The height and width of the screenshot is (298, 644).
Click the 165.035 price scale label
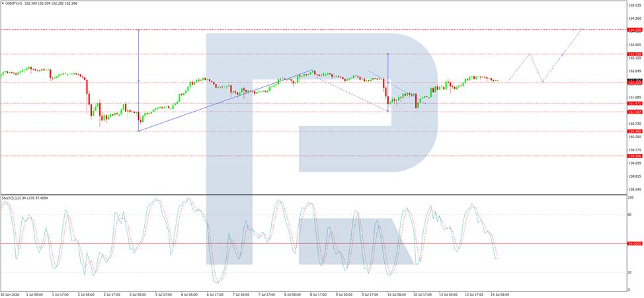coord(634,5)
